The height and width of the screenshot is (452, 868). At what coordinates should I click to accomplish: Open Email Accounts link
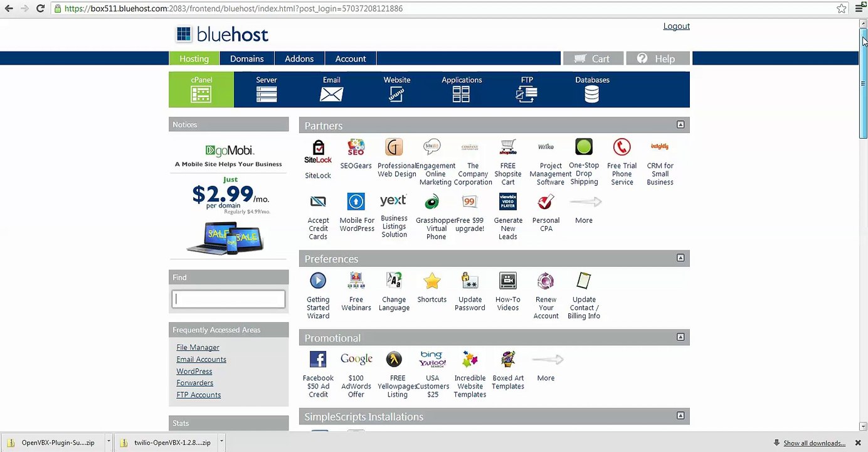pos(201,359)
